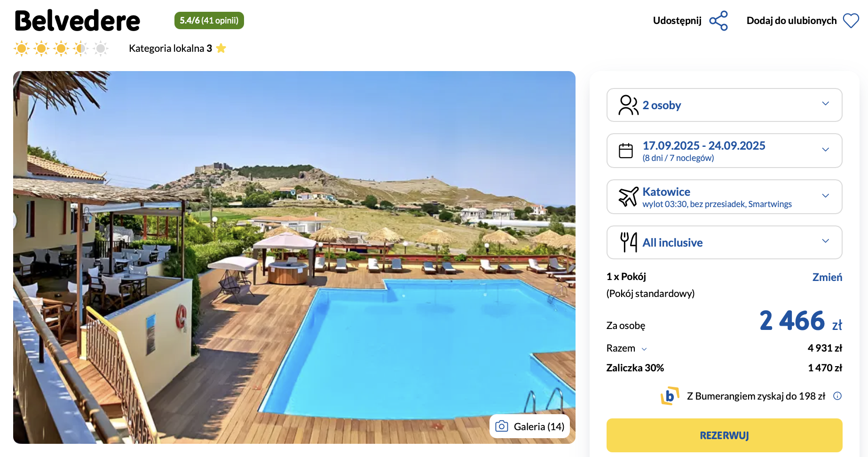Open the 17.09.2025 - 24.09.2025 date dropdown
Image resolution: width=868 pixels, height=457 pixels.
pyautogui.click(x=825, y=150)
